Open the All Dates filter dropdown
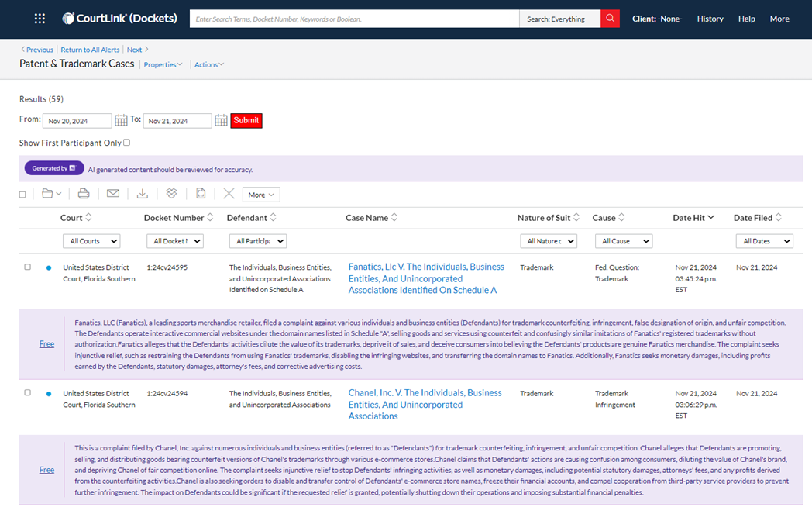This screenshot has height=514, width=812. [765, 241]
